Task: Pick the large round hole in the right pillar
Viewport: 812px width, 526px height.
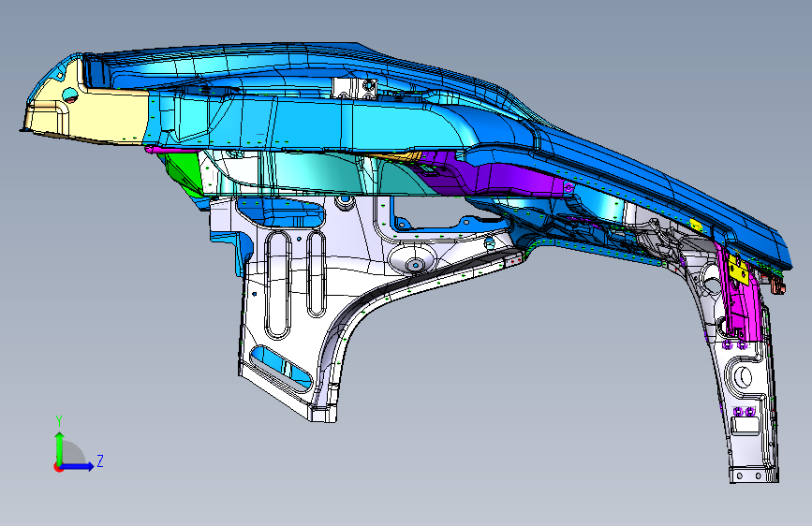Action: point(743,376)
